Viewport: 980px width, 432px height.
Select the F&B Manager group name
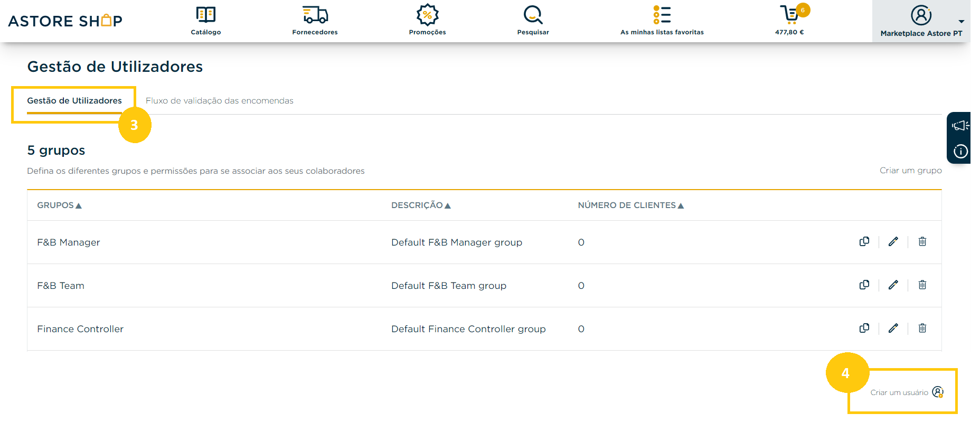(x=69, y=242)
